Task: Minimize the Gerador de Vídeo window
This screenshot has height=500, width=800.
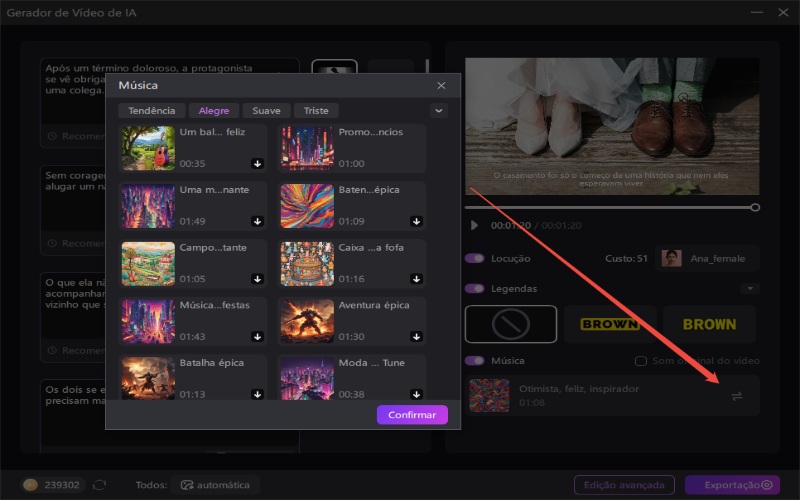Action: (757, 12)
